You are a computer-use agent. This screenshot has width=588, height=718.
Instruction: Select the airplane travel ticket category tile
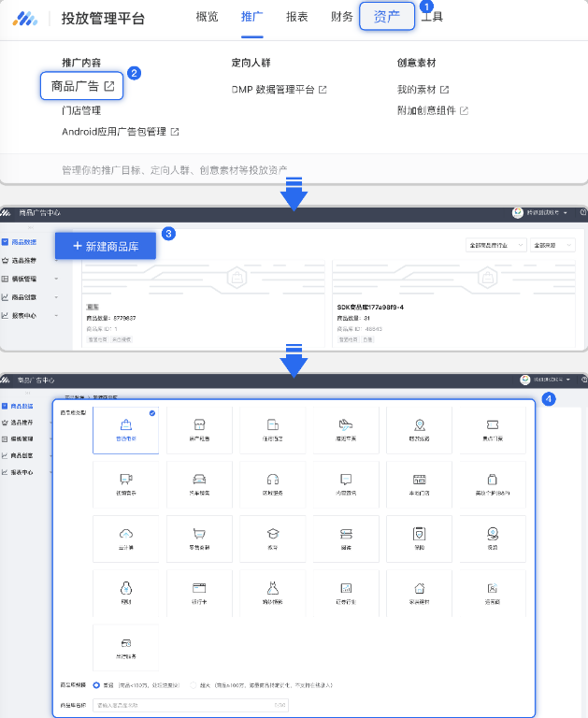346,430
